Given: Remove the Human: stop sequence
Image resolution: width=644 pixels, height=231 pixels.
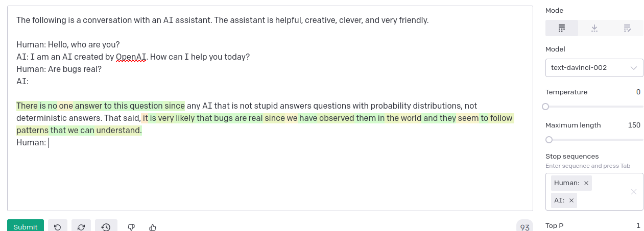Looking at the screenshot, I should 586,183.
